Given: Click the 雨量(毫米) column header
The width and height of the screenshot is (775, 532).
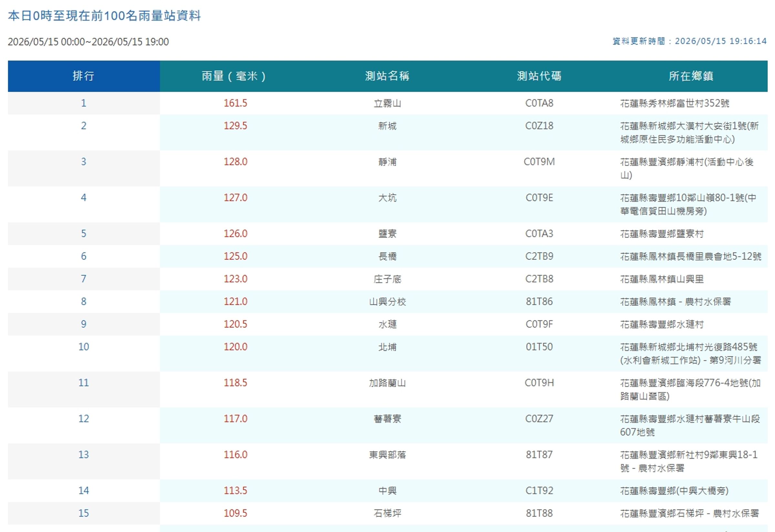Looking at the screenshot, I should click(235, 76).
